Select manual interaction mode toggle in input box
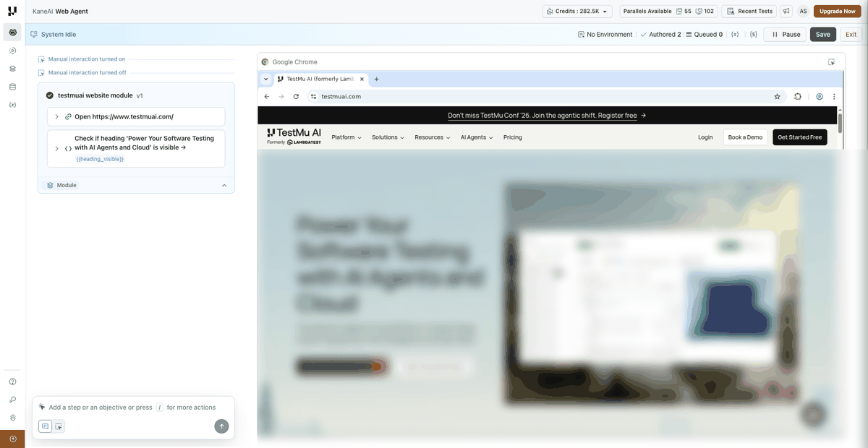 59,426
